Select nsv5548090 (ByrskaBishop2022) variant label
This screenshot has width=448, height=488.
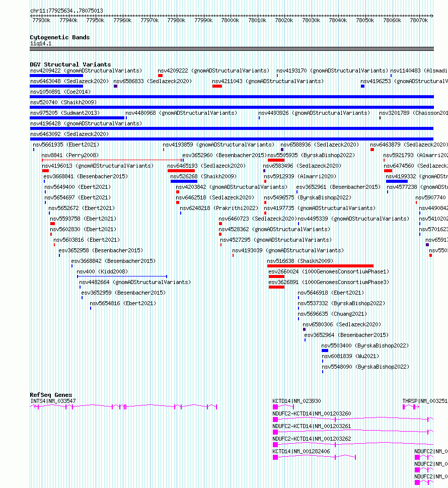pyautogui.click(x=365, y=367)
